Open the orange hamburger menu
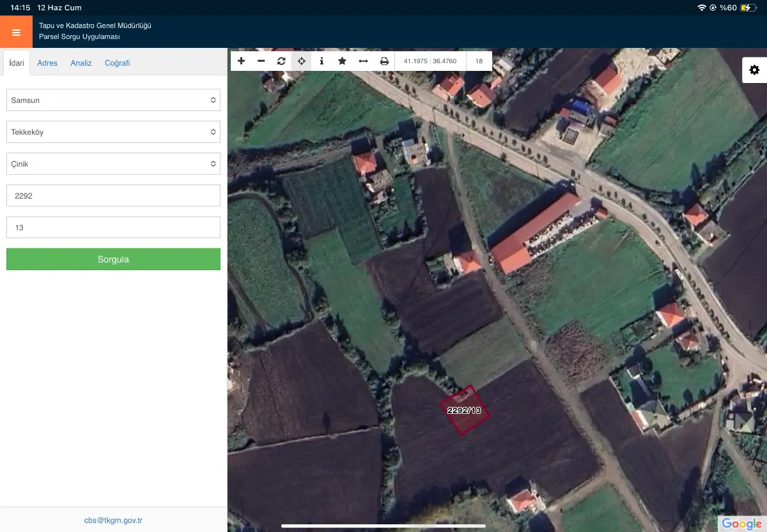This screenshot has height=532, width=767. pyautogui.click(x=16, y=32)
